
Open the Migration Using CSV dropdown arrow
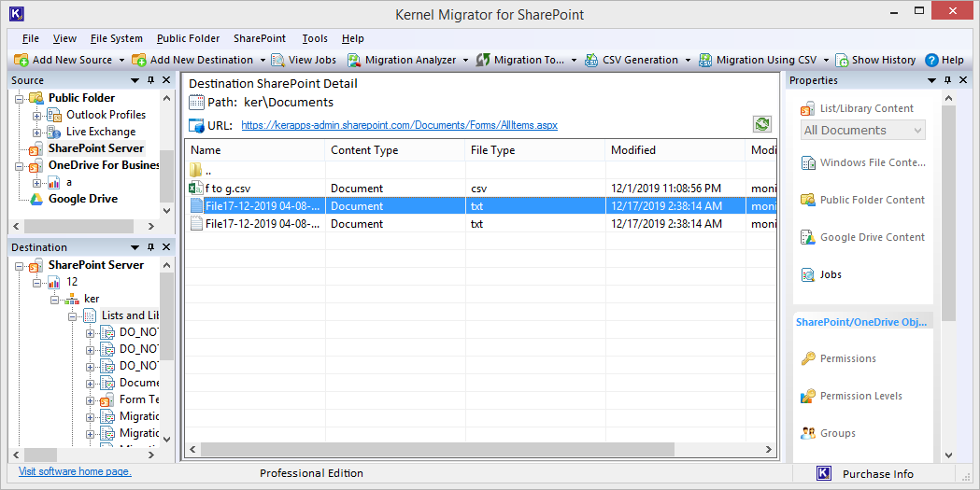(826, 61)
